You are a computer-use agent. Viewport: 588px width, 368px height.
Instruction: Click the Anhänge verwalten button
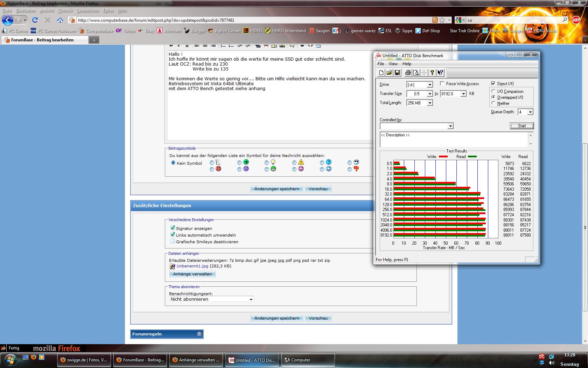pos(192,274)
